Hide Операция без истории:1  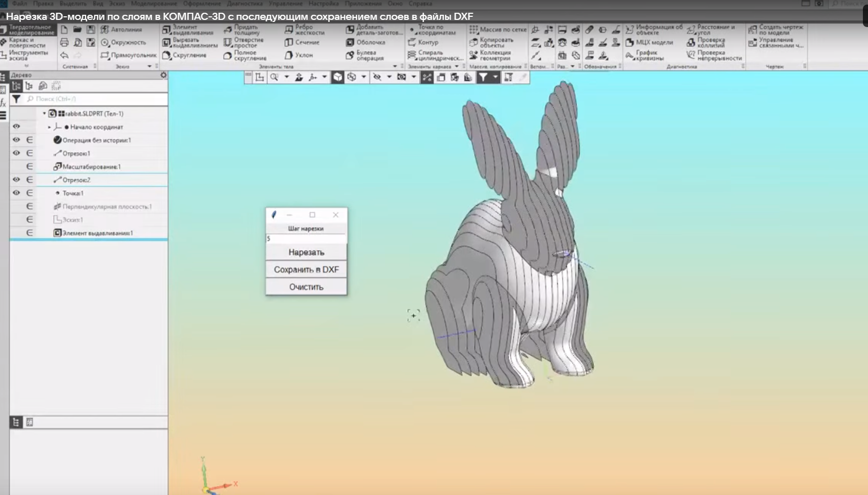pos(16,140)
